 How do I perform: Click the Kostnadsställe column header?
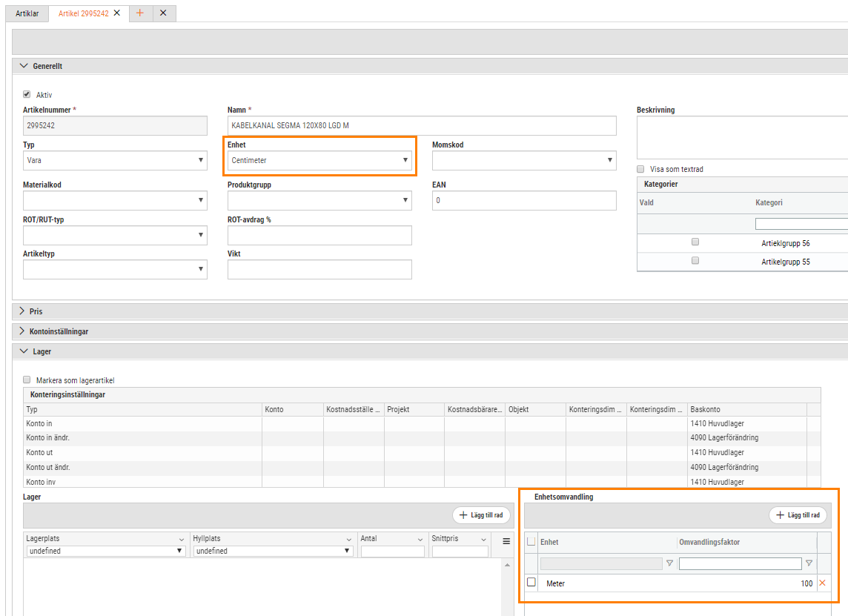pos(354,409)
